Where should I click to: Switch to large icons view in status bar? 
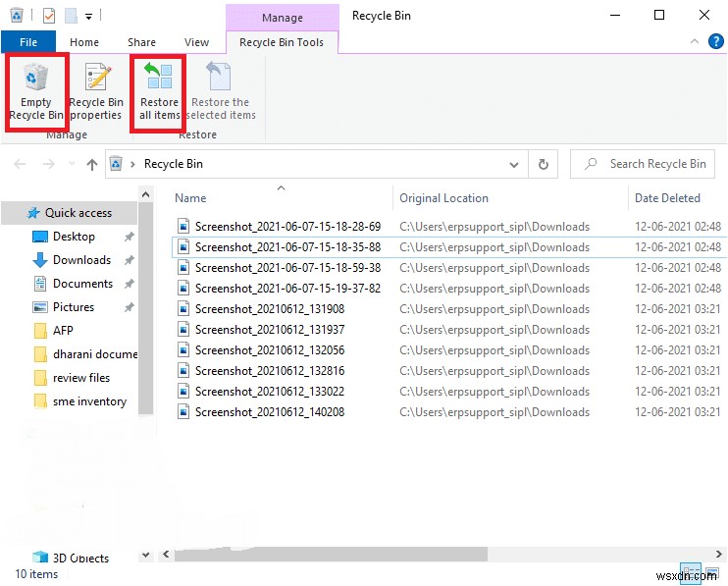[x=711, y=572]
